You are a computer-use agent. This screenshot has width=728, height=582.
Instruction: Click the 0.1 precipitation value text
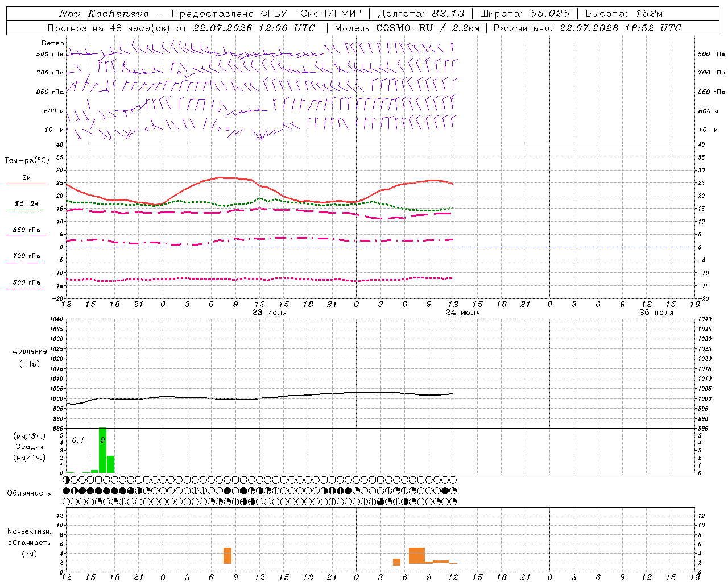[78, 440]
